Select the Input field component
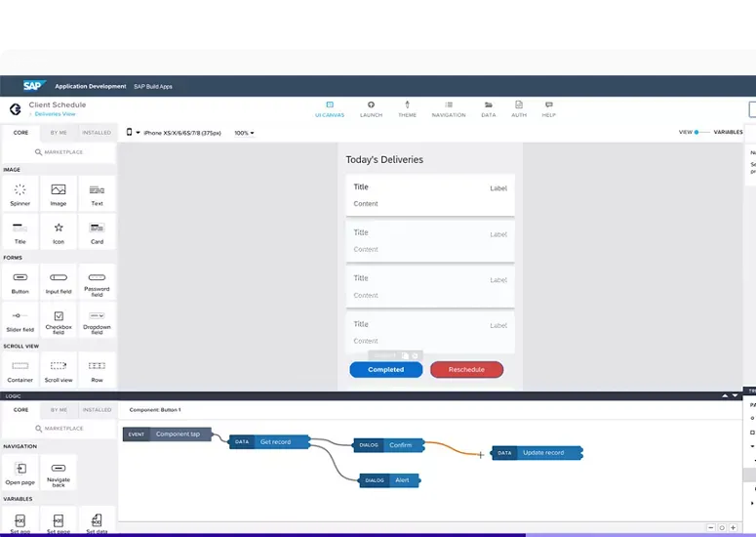The height and width of the screenshot is (537, 756). 59,282
